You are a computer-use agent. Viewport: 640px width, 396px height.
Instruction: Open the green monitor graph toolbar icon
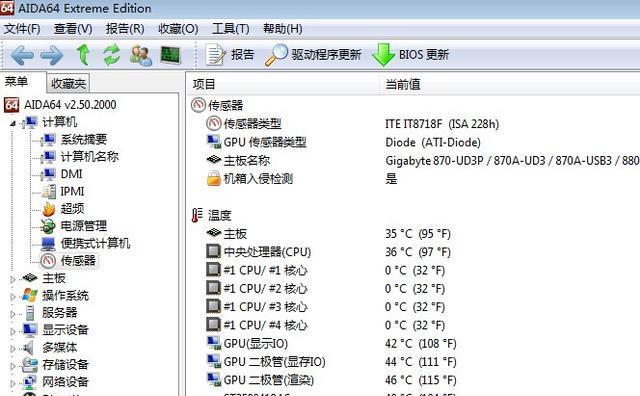click(171, 55)
